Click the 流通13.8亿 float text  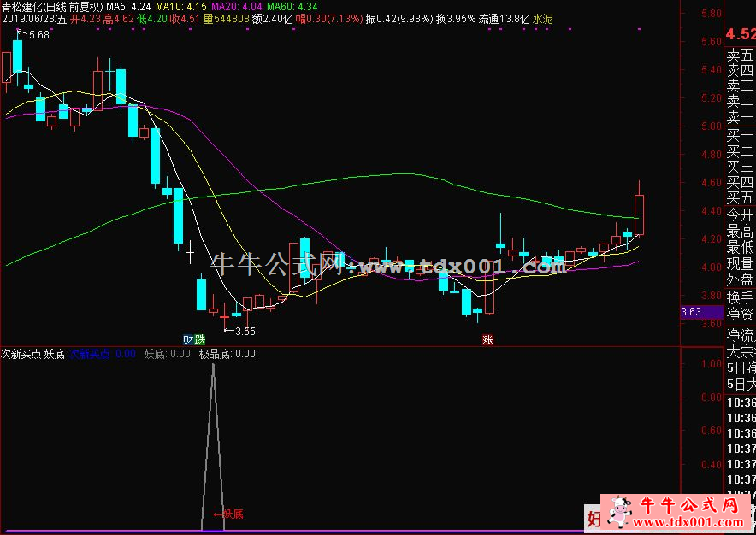tap(504, 19)
